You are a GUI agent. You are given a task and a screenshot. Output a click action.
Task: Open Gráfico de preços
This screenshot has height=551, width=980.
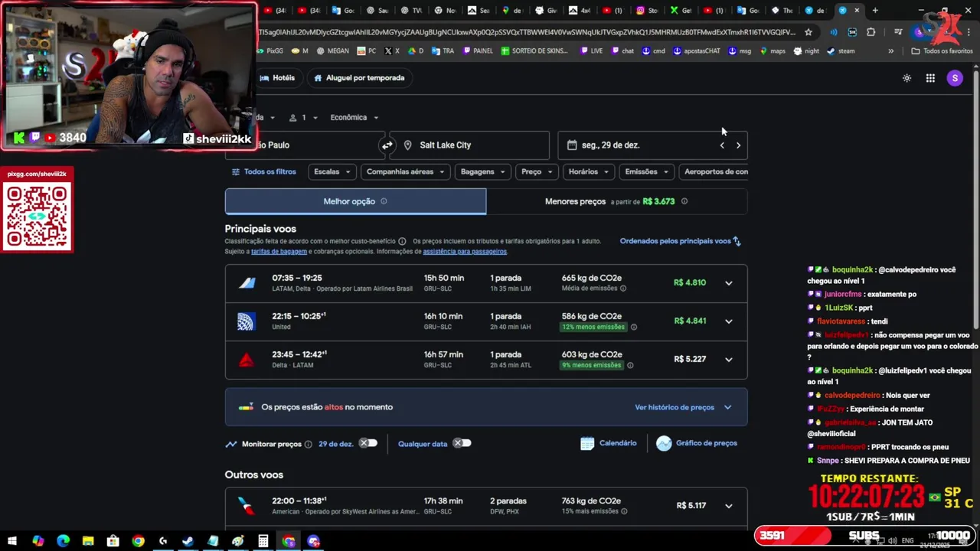pos(697,443)
